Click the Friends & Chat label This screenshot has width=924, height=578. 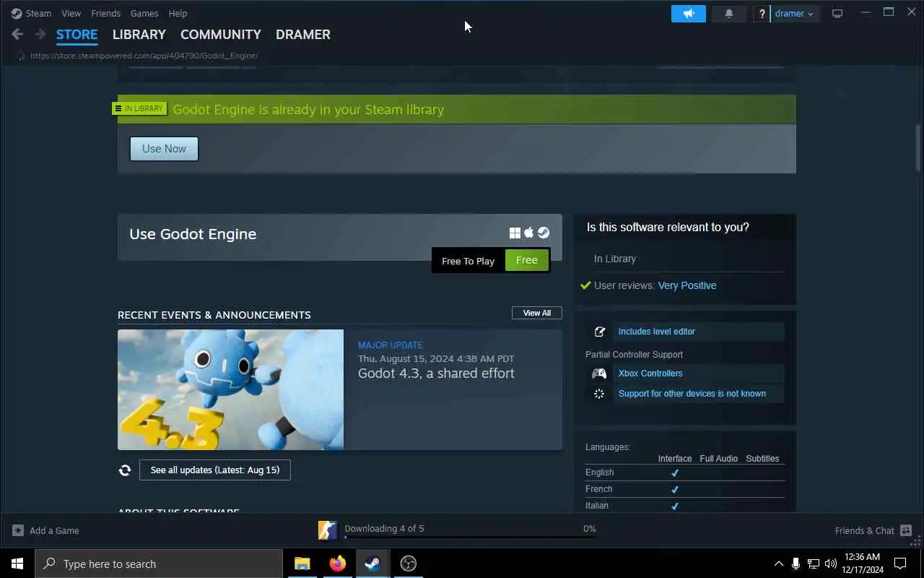point(865,530)
